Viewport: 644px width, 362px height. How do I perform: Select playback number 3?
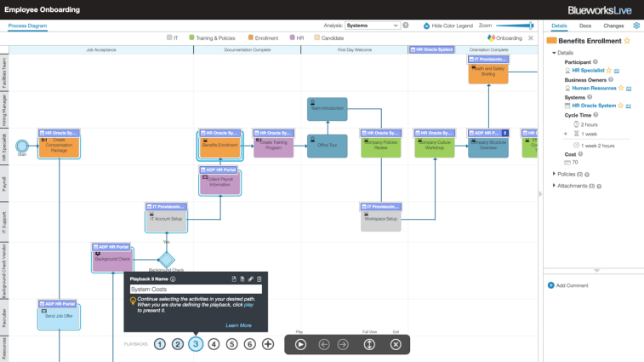[196, 344]
